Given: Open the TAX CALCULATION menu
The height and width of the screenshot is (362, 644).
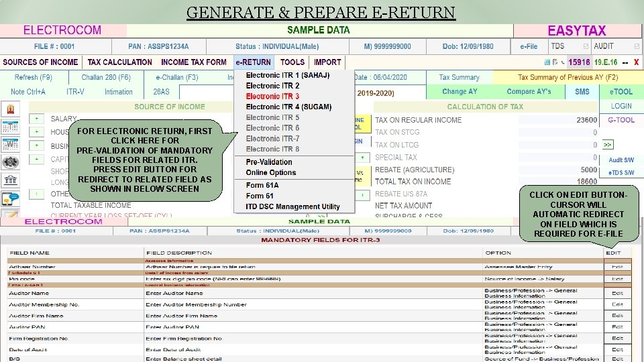Looking at the screenshot, I should tap(119, 62).
